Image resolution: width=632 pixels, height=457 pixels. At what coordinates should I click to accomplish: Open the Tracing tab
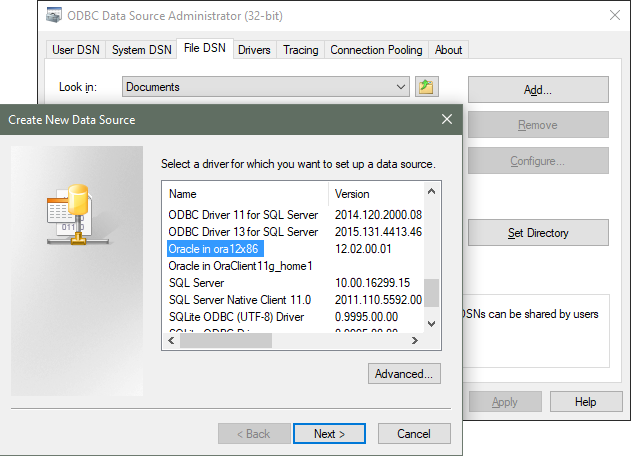point(301,50)
